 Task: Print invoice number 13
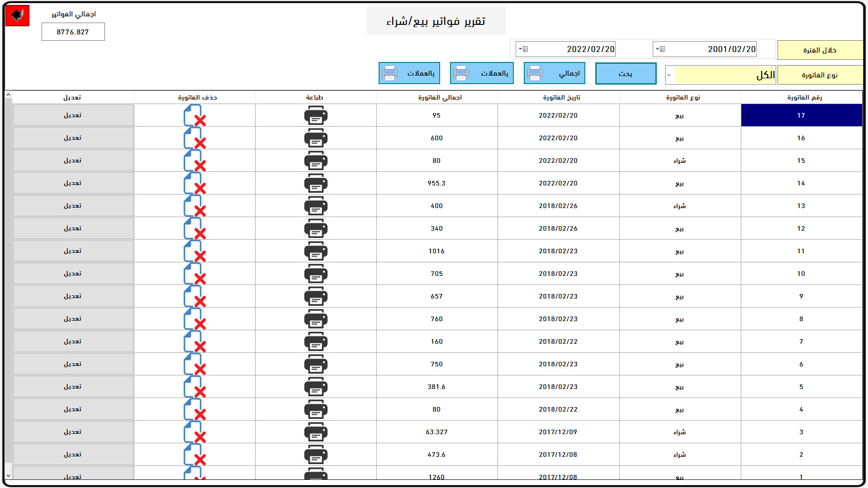tap(316, 206)
